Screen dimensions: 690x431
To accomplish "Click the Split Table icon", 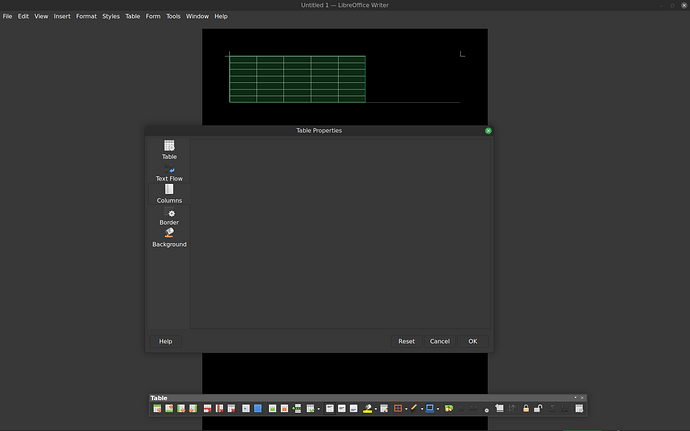I will (297, 409).
